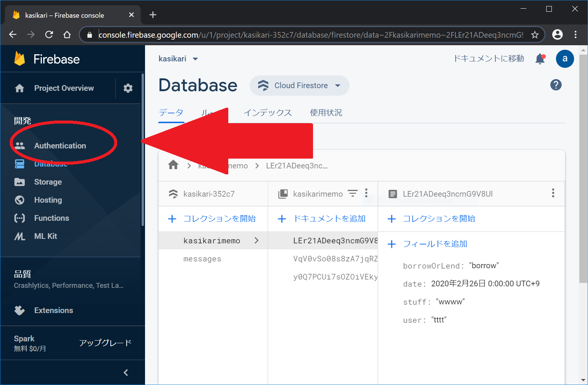Open kasikarimemo collection overflow menu
The height and width of the screenshot is (385, 588).
click(x=366, y=193)
